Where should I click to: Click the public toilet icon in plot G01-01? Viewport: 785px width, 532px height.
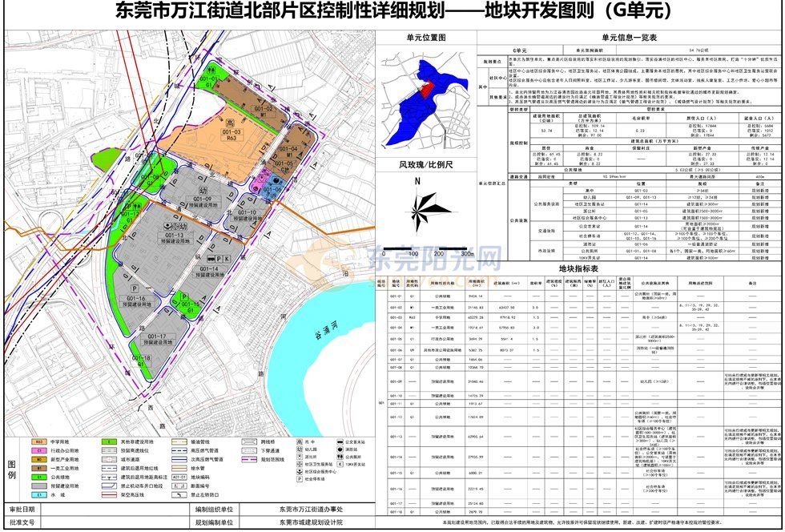tap(211, 71)
